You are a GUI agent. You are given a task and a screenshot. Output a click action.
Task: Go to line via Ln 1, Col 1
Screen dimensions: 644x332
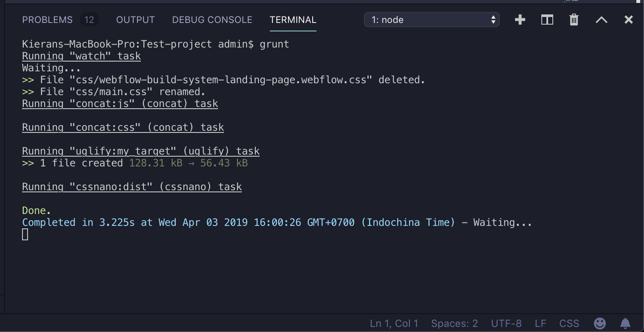click(x=394, y=324)
